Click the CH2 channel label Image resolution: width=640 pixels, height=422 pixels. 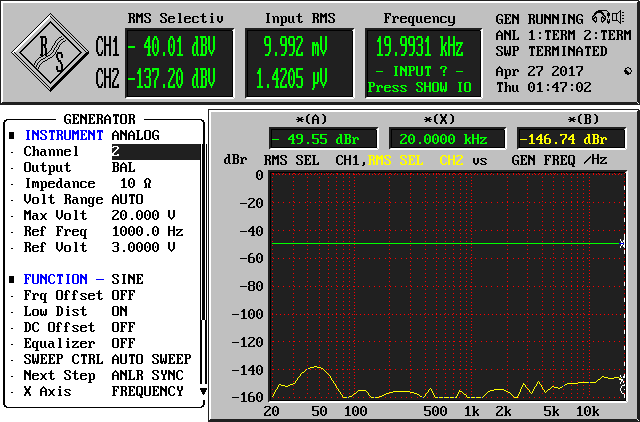(107, 78)
